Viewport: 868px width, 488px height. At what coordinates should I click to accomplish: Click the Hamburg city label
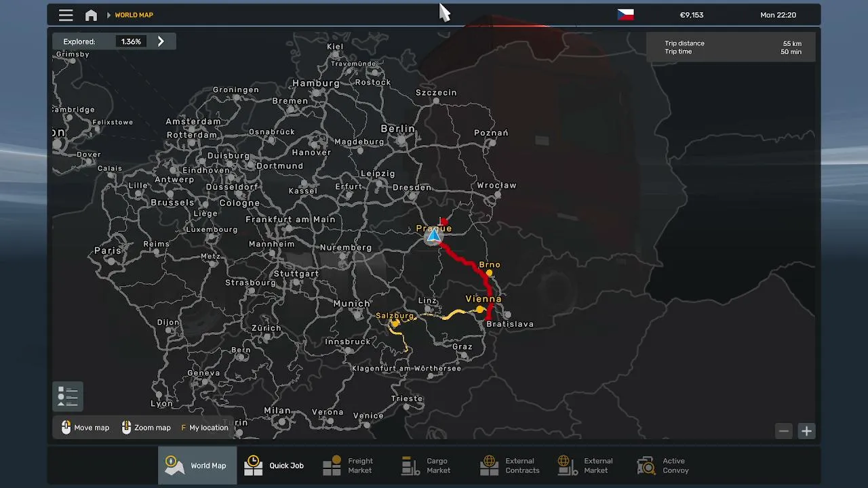click(316, 83)
